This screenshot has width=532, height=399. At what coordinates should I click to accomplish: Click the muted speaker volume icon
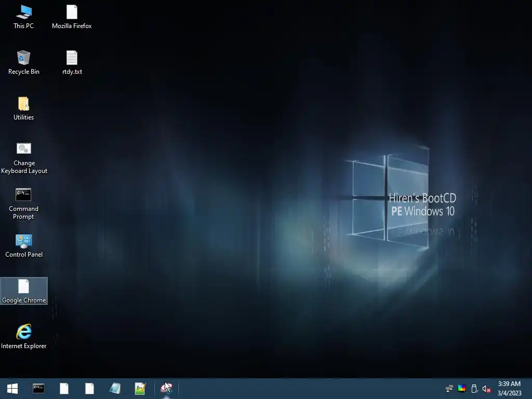click(486, 389)
